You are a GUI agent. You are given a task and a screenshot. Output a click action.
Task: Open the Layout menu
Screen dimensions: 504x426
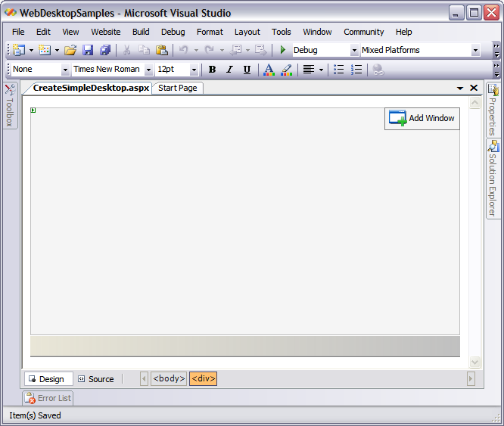pos(247,32)
